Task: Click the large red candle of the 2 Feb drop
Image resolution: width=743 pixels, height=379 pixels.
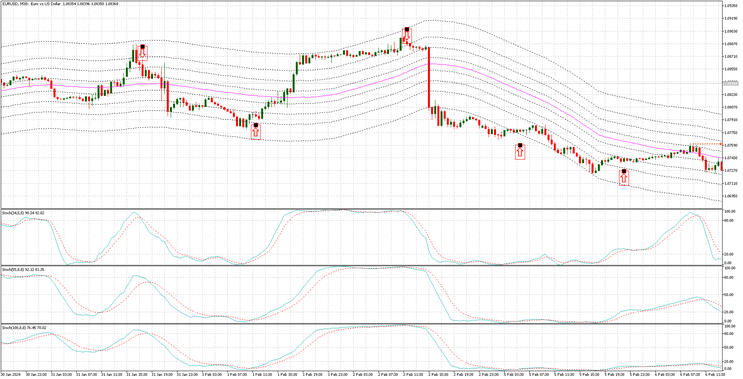Action: [429, 77]
